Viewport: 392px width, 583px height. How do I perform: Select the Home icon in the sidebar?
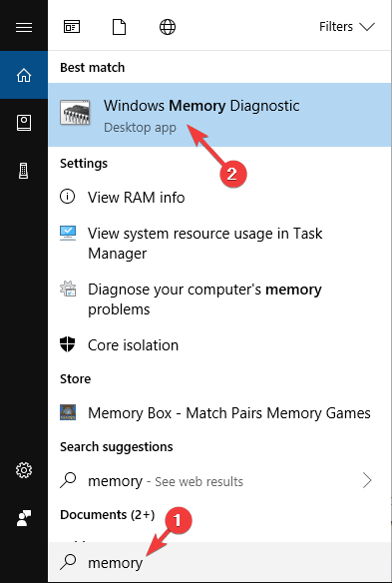[x=24, y=75]
